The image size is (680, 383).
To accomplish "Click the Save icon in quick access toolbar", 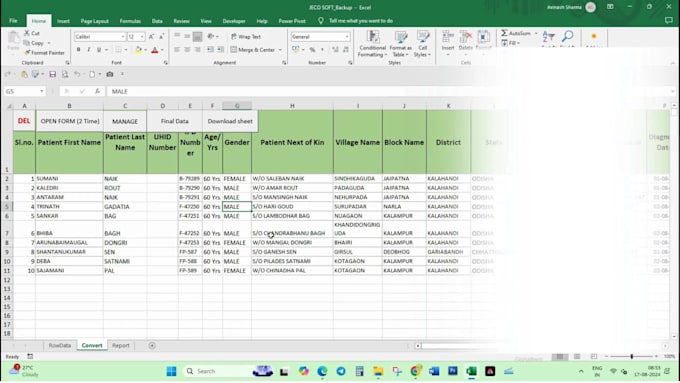I will point(52,74).
